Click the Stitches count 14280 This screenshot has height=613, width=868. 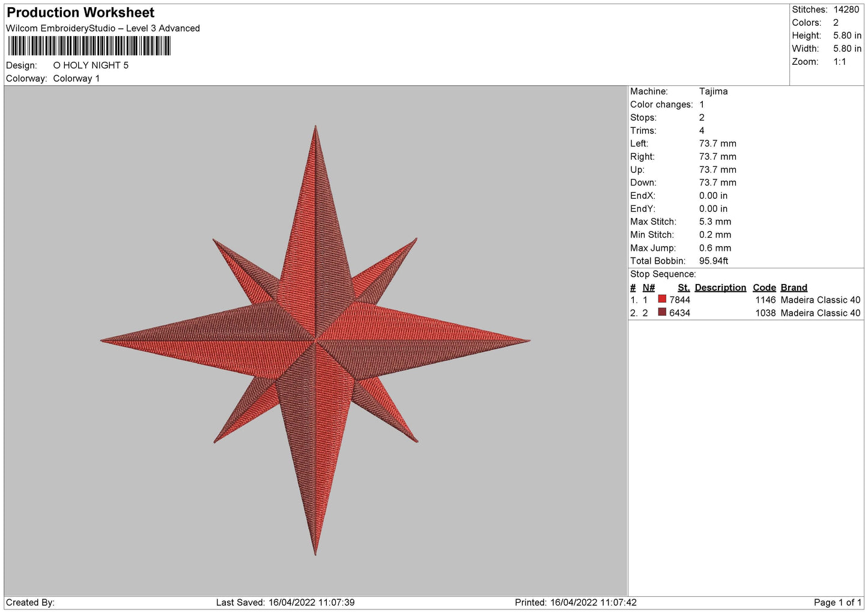pos(846,10)
